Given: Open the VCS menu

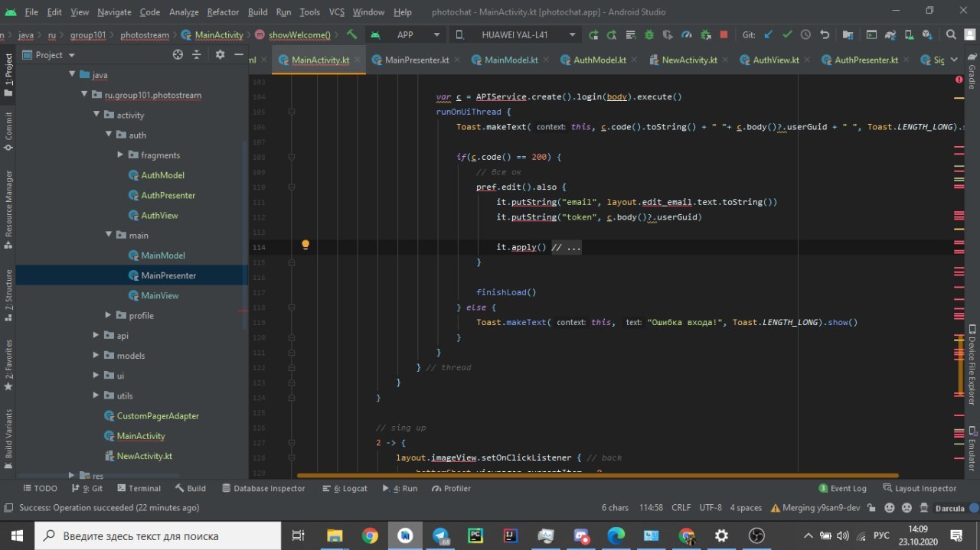Looking at the screenshot, I should (337, 12).
